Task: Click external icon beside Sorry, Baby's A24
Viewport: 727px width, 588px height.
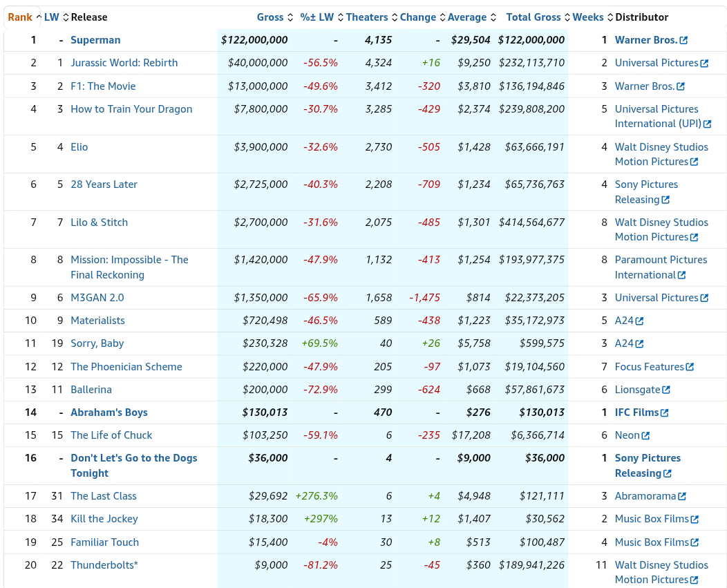Action: (x=639, y=343)
